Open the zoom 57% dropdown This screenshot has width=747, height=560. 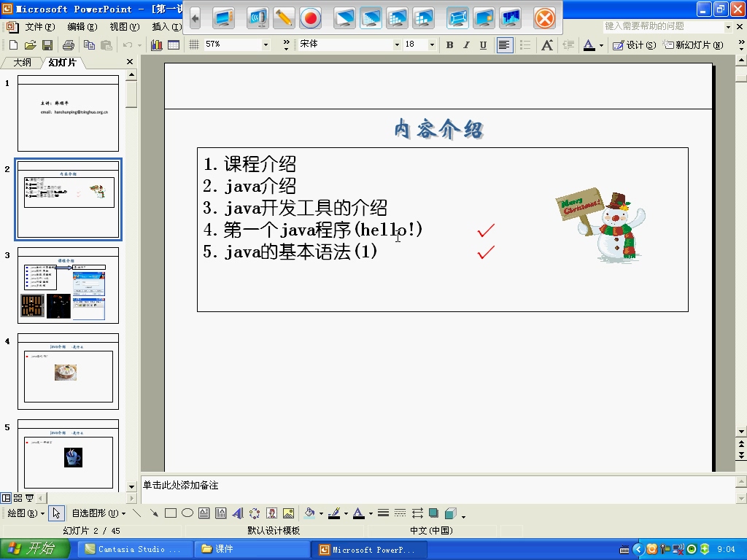pyautogui.click(x=266, y=44)
